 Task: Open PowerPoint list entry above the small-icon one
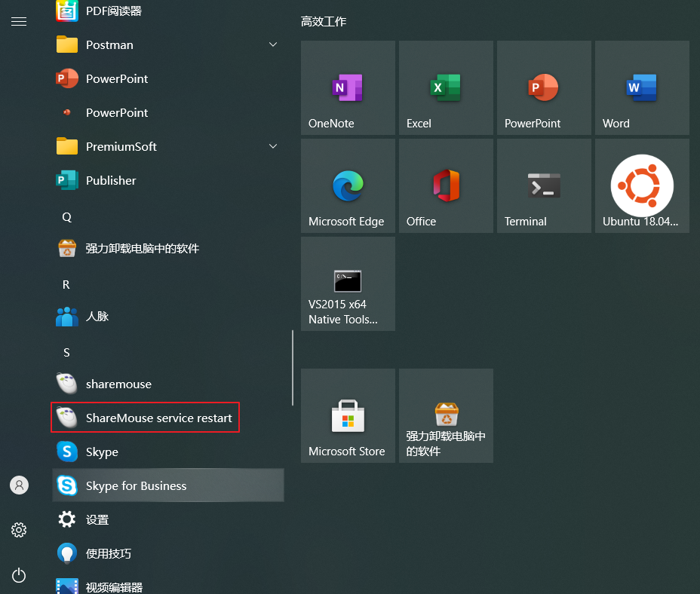coord(168,79)
